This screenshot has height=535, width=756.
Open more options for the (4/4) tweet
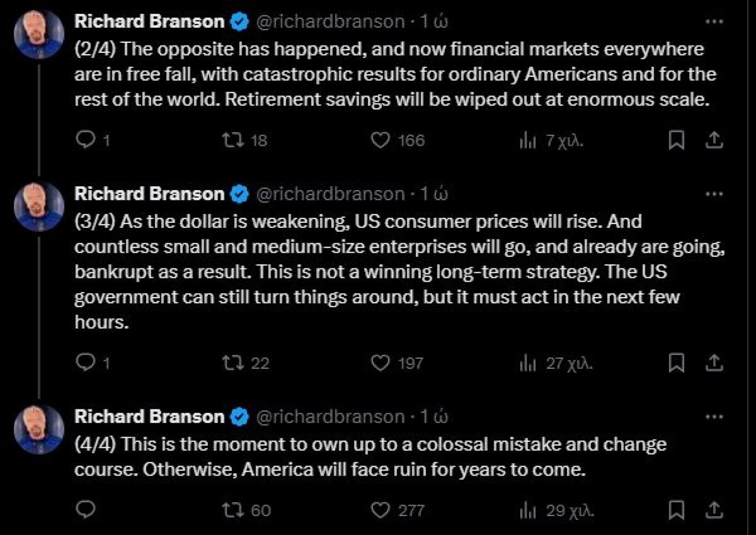click(714, 417)
